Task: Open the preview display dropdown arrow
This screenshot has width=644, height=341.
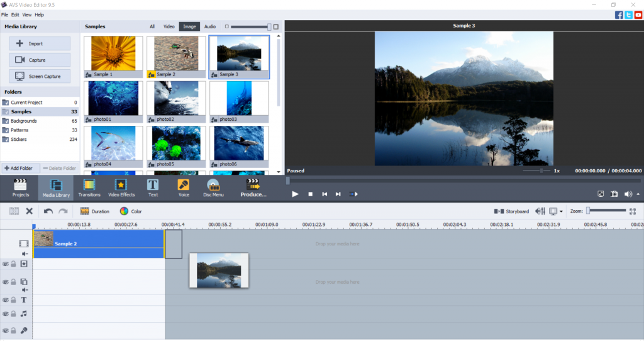Action: pyautogui.click(x=561, y=211)
